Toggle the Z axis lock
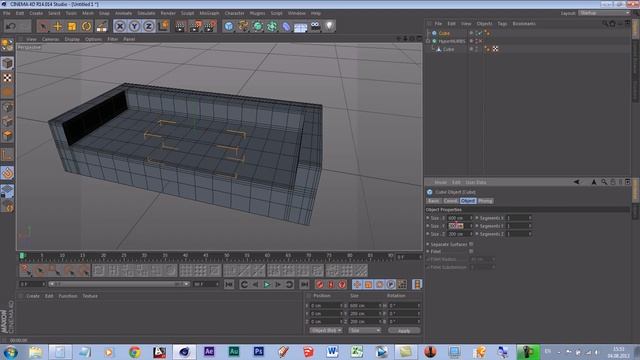 (x=149, y=26)
